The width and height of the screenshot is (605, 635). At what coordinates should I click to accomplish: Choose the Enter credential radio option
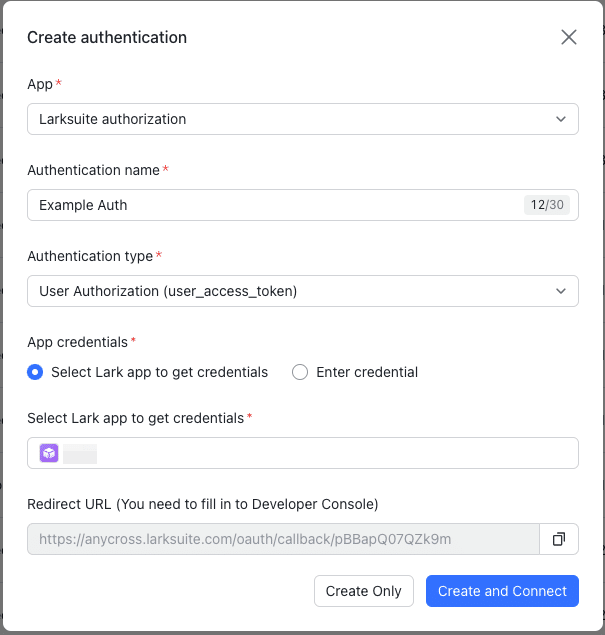click(300, 372)
